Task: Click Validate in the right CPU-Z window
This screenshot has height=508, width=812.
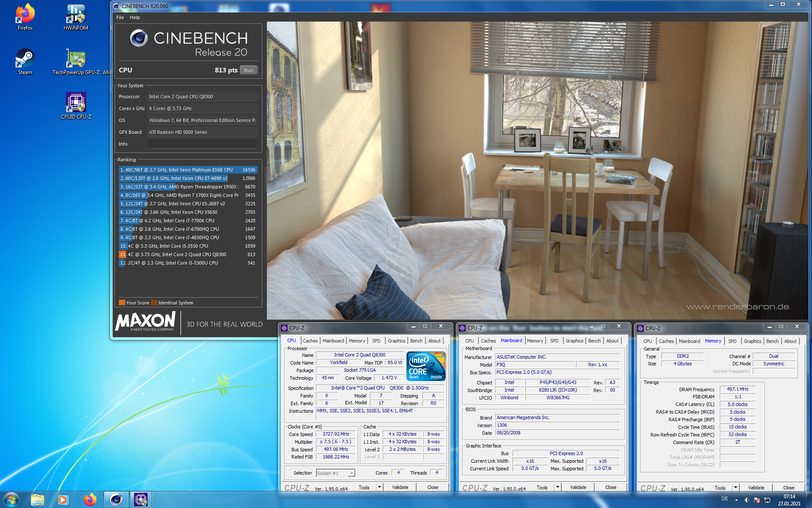Action: [x=756, y=488]
